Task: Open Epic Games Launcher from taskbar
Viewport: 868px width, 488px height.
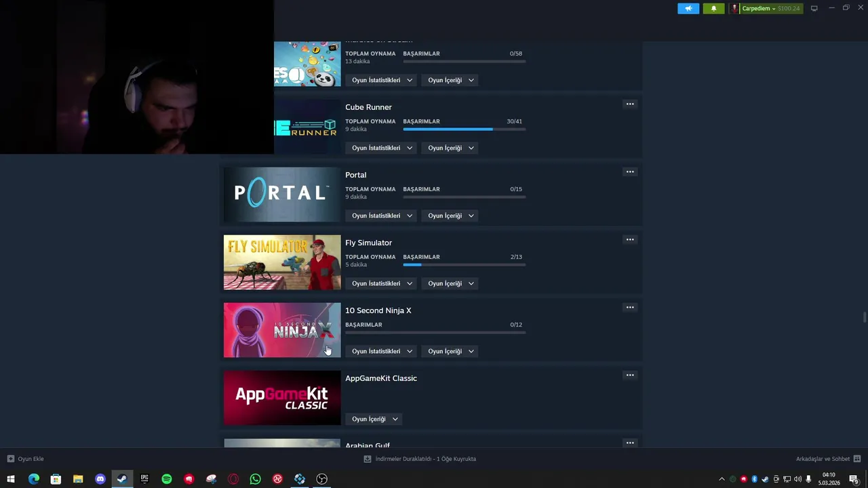Action: pos(144,479)
